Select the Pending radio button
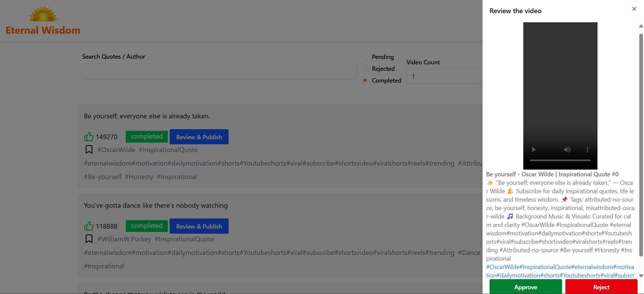Image resolution: width=644 pixels, height=294 pixels. point(365,57)
